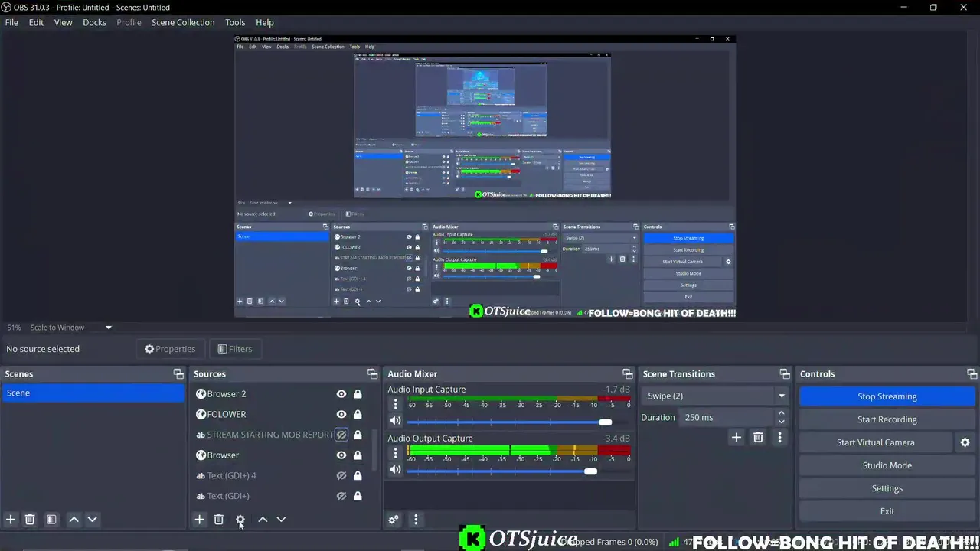980x551 pixels.
Task: Undock the Scenes panel
Action: click(178, 374)
